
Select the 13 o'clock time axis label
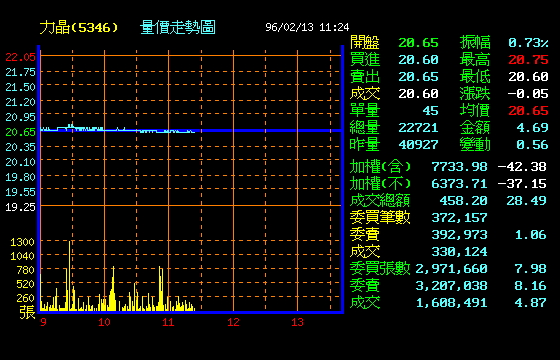coord(297,322)
